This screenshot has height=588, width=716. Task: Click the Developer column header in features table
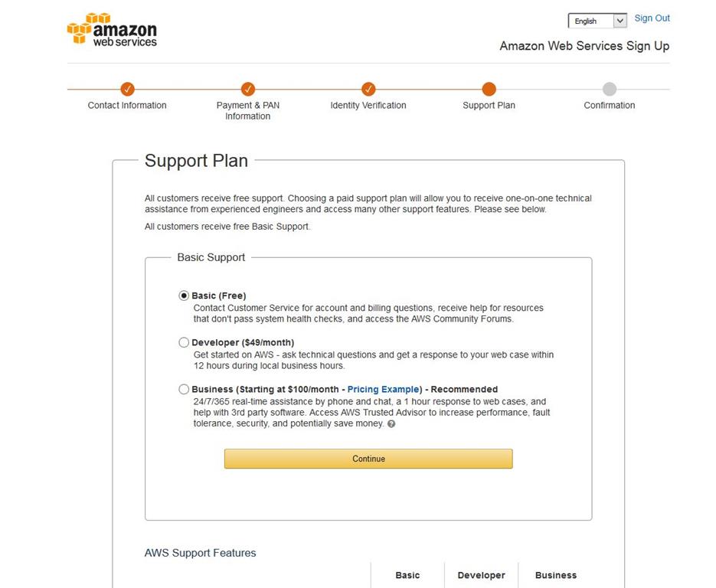[x=481, y=575]
